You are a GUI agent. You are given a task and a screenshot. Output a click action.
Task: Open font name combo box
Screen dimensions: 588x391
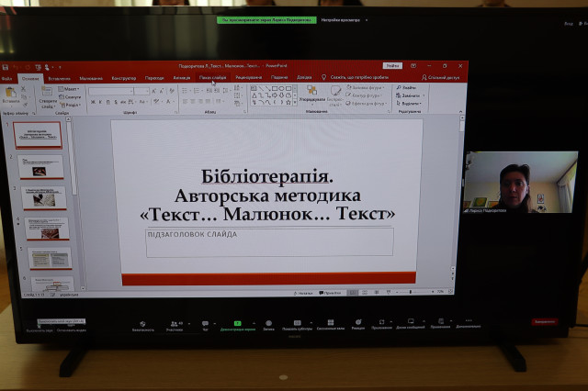[x=110, y=91]
